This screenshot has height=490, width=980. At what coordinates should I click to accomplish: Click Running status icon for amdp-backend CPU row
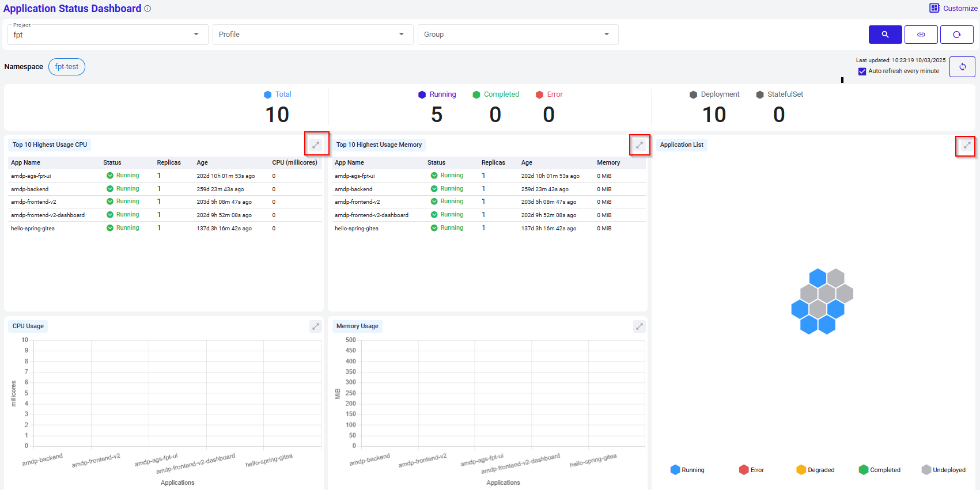110,189
